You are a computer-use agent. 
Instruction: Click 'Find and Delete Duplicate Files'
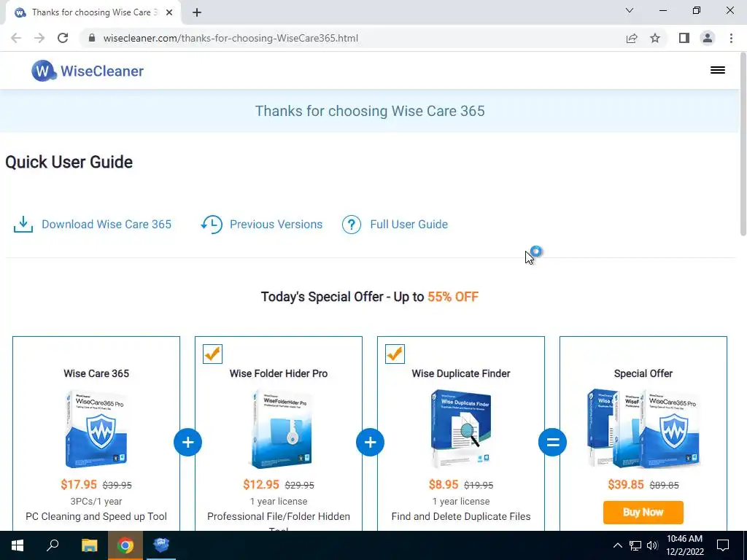click(x=461, y=516)
